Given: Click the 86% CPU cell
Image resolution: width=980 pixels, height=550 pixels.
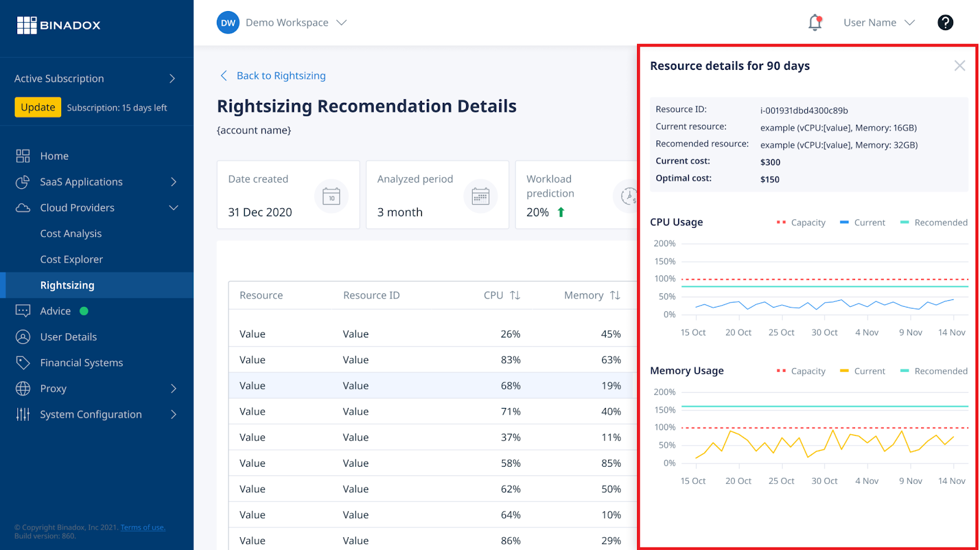Looking at the screenshot, I should click(510, 541).
